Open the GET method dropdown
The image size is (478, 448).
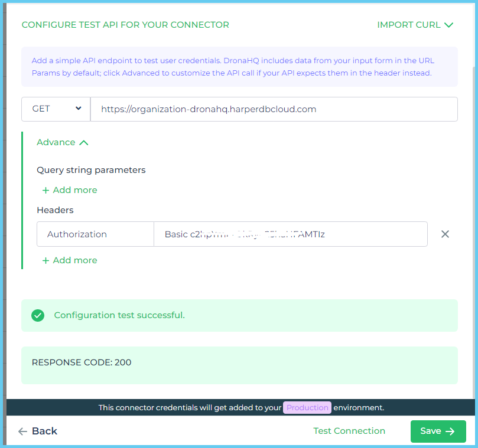[56, 109]
